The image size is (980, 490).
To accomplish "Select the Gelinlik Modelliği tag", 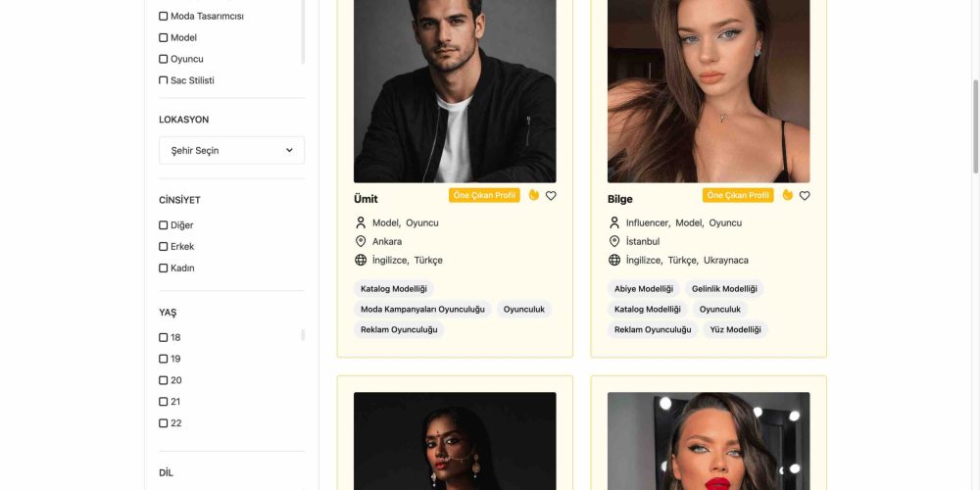I will [x=724, y=289].
